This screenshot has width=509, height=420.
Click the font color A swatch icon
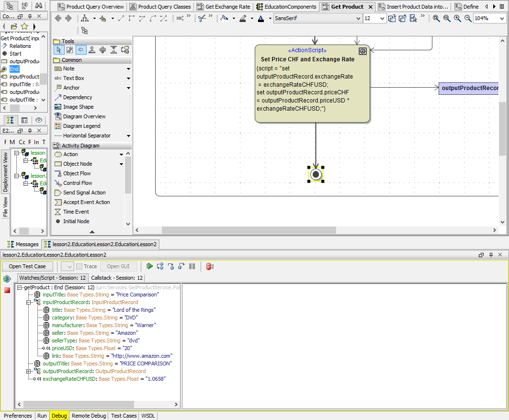coord(260,18)
